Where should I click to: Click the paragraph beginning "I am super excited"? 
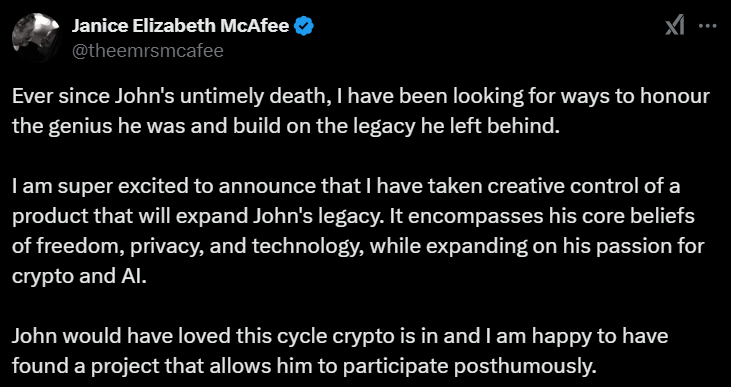point(358,231)
